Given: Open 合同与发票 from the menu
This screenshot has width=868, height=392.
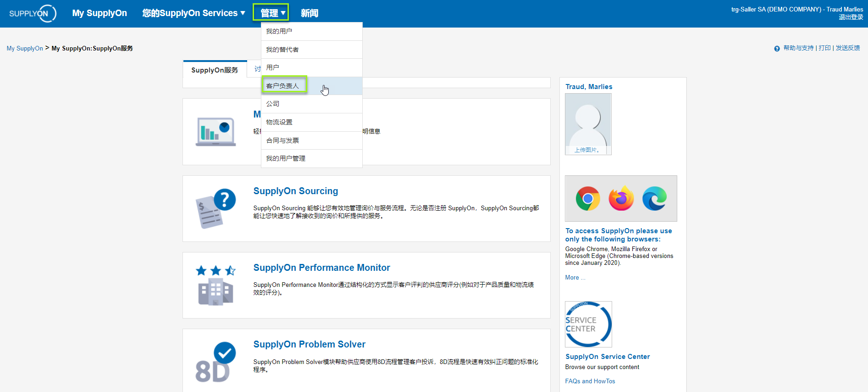Looking at the screenshot, I should pyautogui.click(x=312, y=140).
